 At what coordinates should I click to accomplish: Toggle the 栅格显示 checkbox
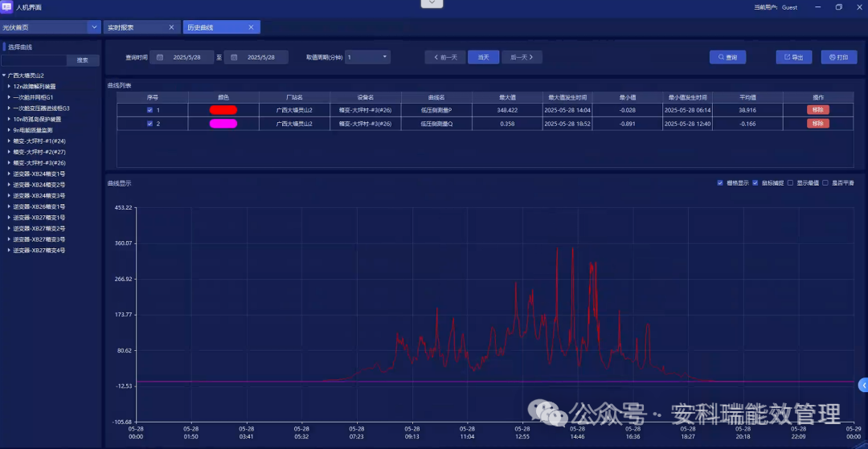pyautogui.click(x=719, y=183)
